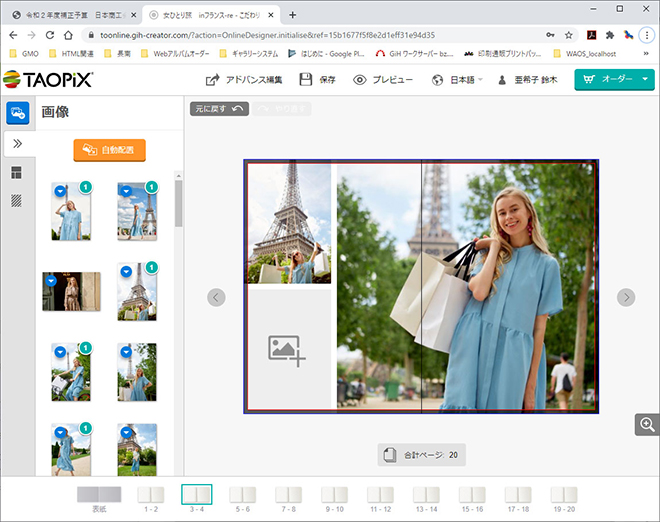Open the 日本語 language dropdown
This screenshot has width=660, height=522.
pos(458,80)
